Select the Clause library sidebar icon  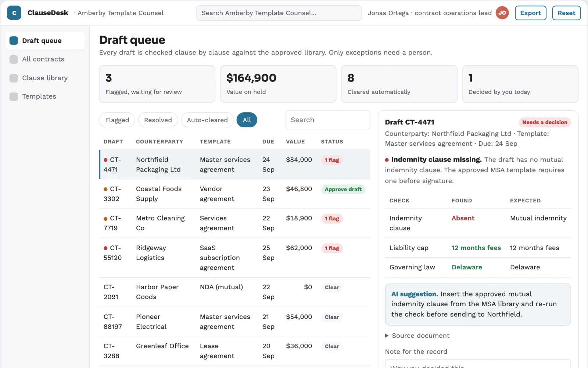click(x=14, y=78)
